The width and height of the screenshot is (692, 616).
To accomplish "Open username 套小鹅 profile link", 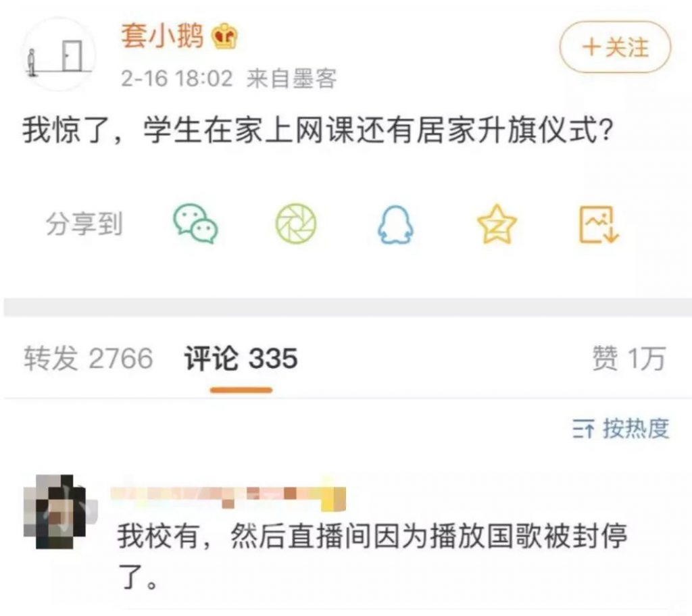I will 162,36.
